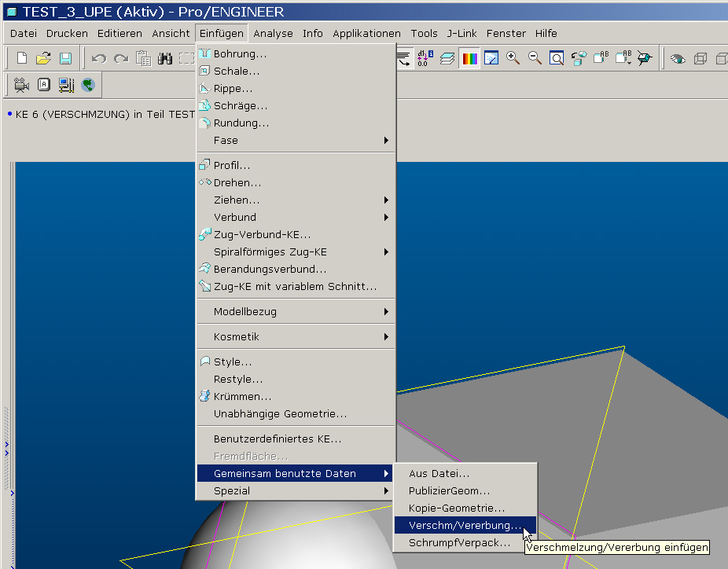Viewport: 728px width, 569px height.
Task: Choose Krümmen... from the menu
Action: [296, 396]
